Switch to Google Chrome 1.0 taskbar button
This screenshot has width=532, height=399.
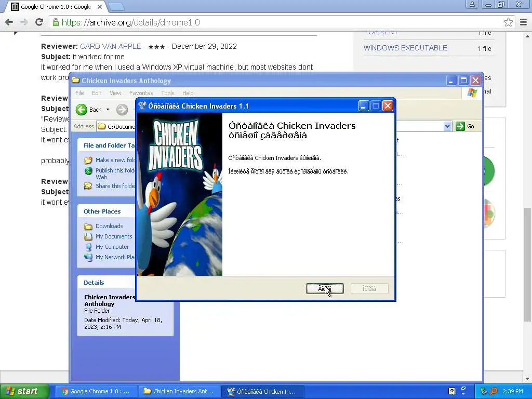(x=96, y=391)
